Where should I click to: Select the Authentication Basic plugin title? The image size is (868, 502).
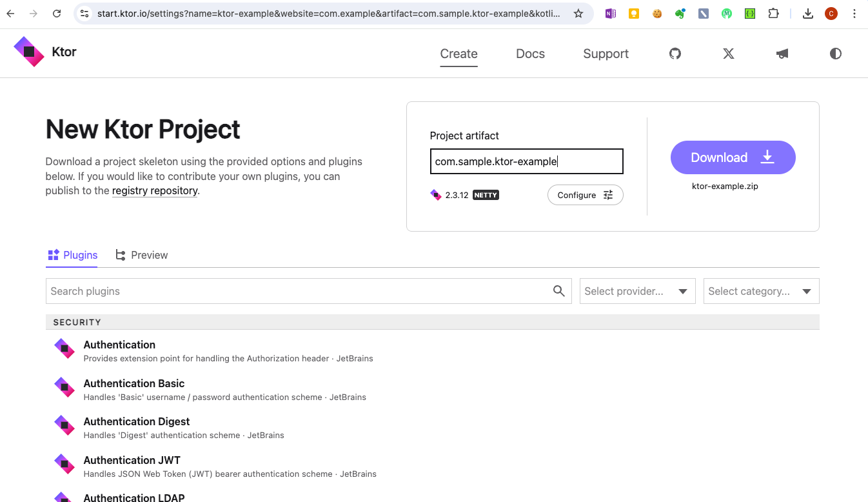[x=134, y=383]
